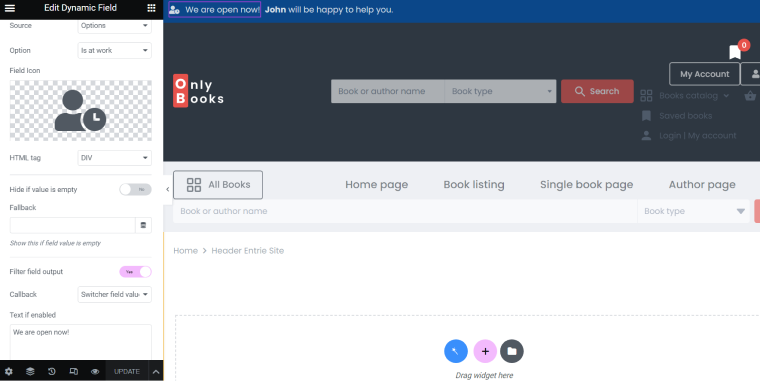
Task: Open the widgets grid panel
Action: [152, 8]
